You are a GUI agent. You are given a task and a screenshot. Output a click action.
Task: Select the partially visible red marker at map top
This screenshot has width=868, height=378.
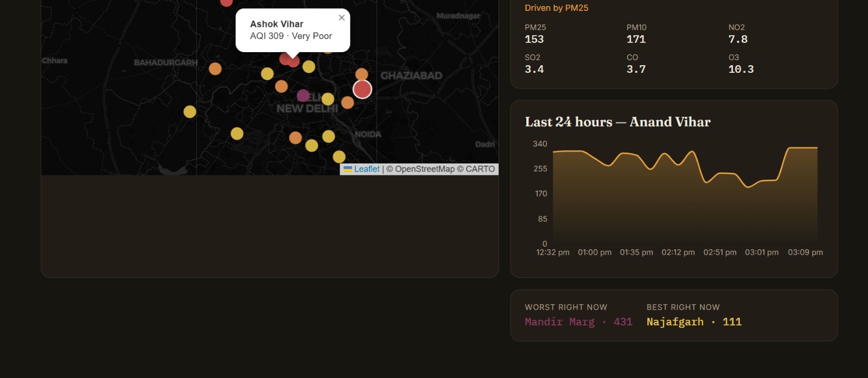(227, 2)
